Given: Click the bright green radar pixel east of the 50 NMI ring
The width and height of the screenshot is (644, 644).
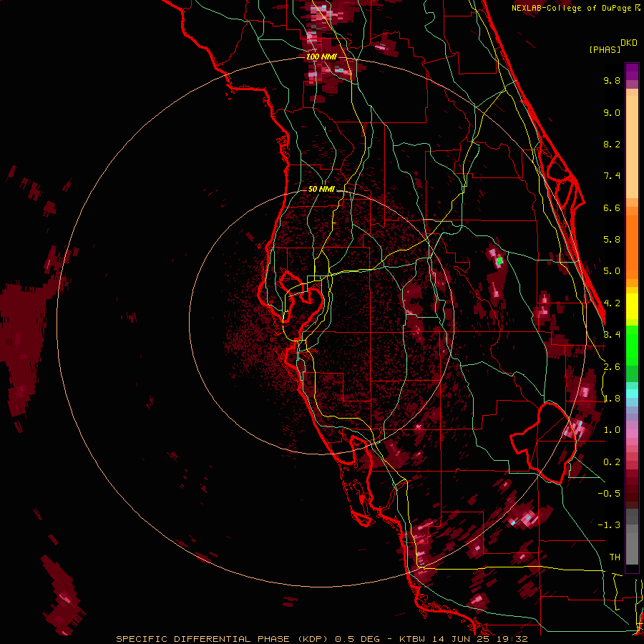Looking at the screenshot, I should (x=500, y=260).
